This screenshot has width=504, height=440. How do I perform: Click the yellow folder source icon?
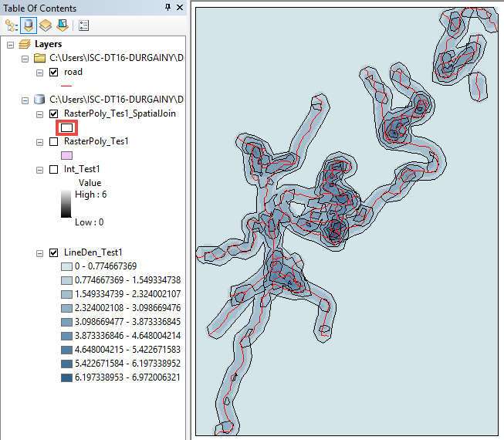pos(39,58)
